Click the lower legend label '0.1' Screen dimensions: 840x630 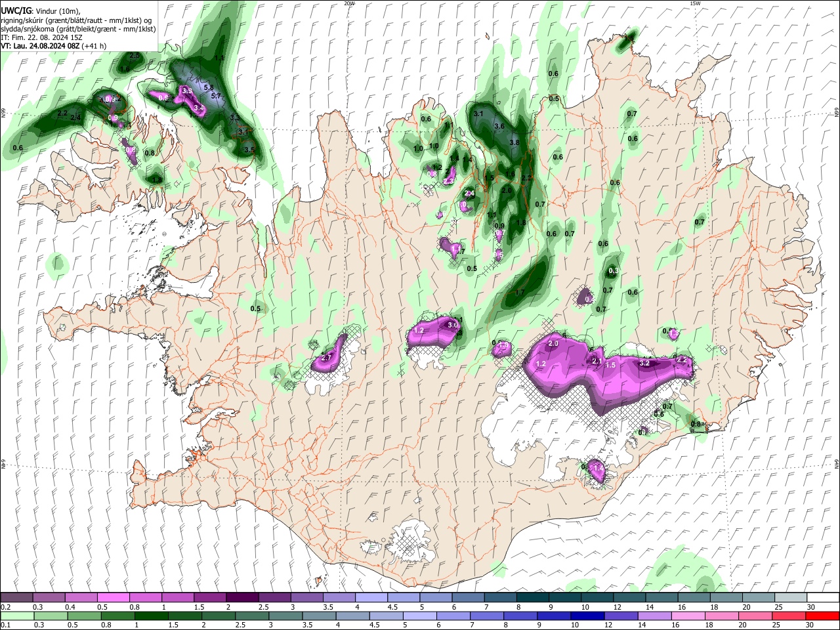click(6, 625)
